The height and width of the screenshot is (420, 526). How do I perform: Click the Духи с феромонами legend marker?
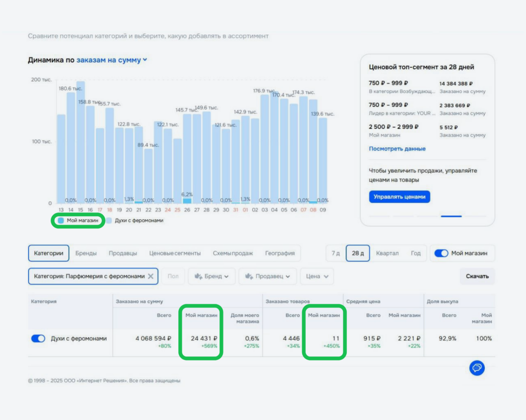click(109, 220)
